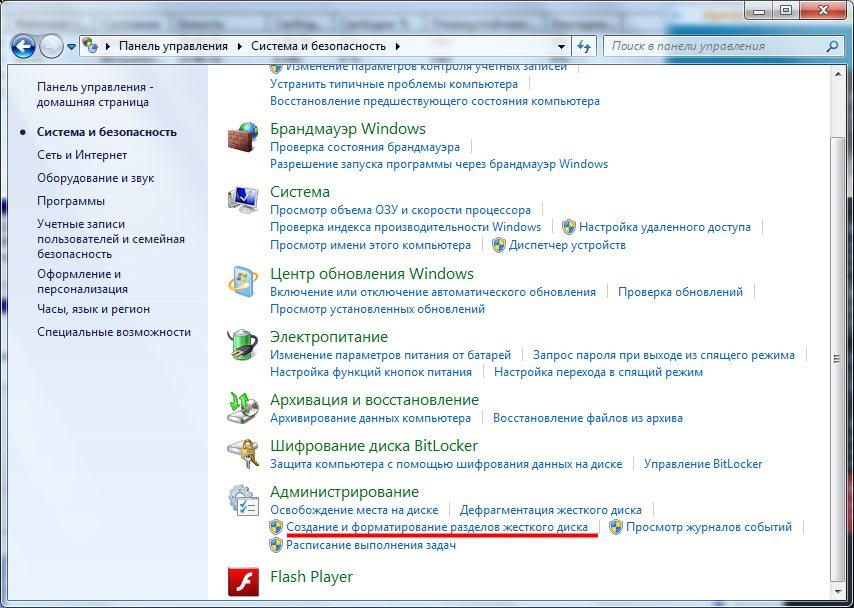Image resolution: width=854 pixels, height=608 pixels.
Task: Open Учетные записи пользователей sidebar category
Action: click(x=111, y=239)
